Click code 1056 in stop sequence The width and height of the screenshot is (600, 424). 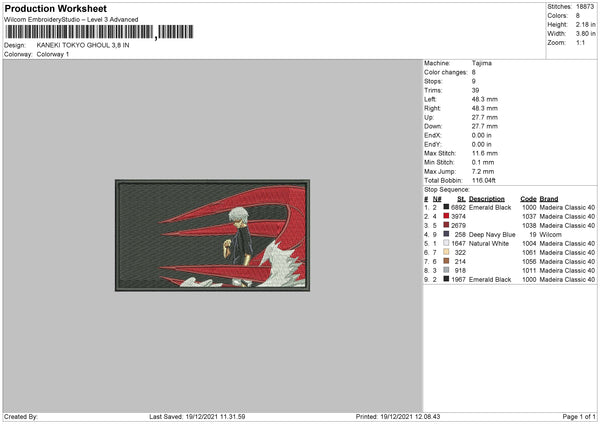tap(529, 261)
